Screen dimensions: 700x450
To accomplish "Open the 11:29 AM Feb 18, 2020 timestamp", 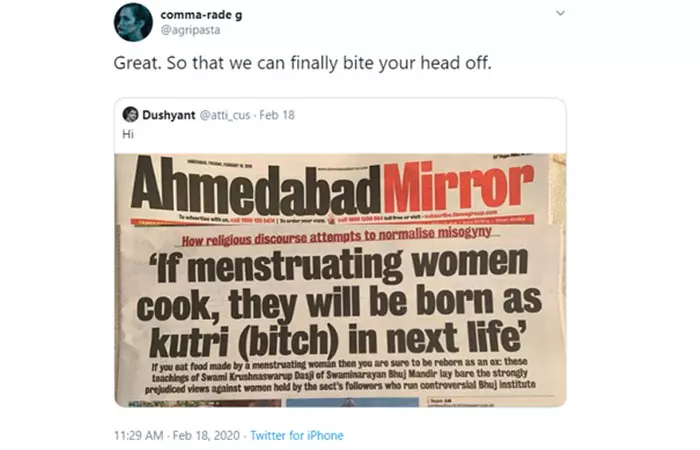I will pos(177,435).
